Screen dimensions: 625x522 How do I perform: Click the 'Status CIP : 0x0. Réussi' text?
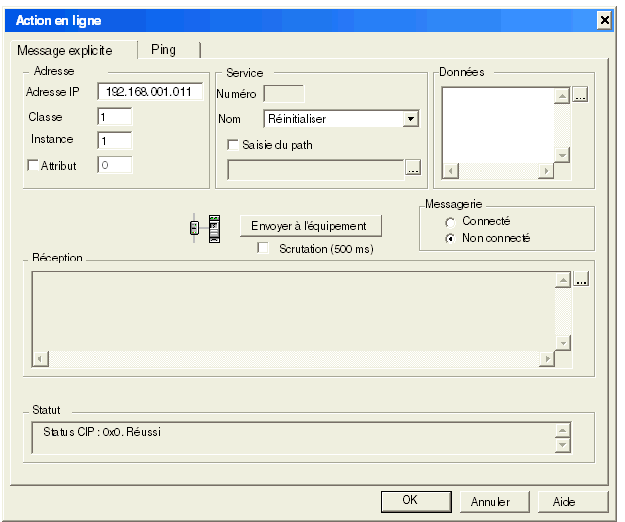(x=102, y=432)
